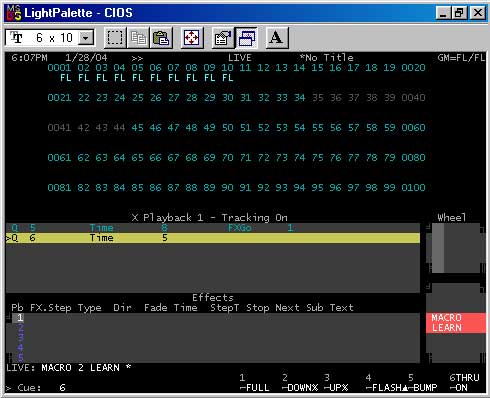Click the Paste clipboard icon
Image resolution: width=490 pixels, height=398 pixels.
click(161, 38)
